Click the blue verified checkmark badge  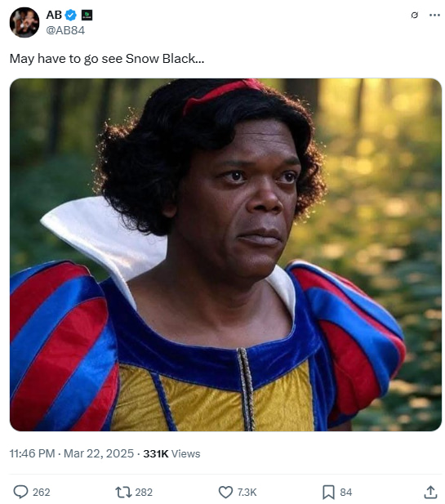pyautogui.click(x=71, y=15)
